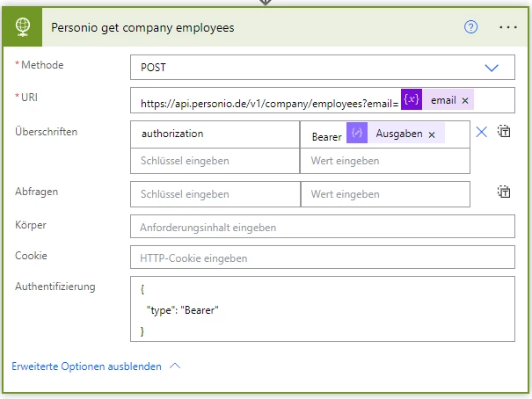532x399 pixels.
Task: Click Abfragen Wert eingeben field
Action: 385,194
